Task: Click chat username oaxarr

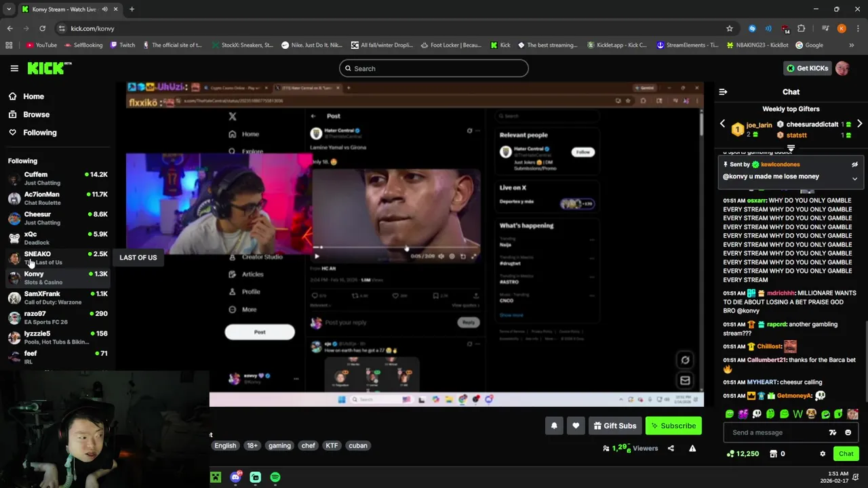Action: pyautogui.click(x=757, y=201)
